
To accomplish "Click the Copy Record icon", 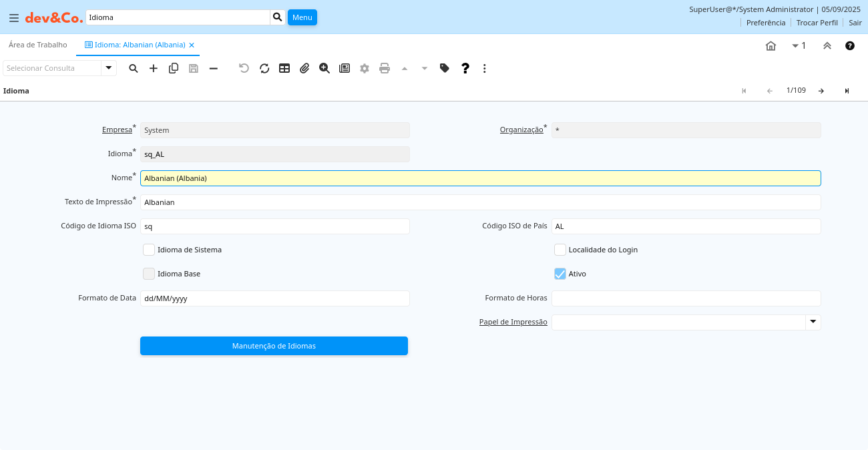I will (x=174, y=68).
